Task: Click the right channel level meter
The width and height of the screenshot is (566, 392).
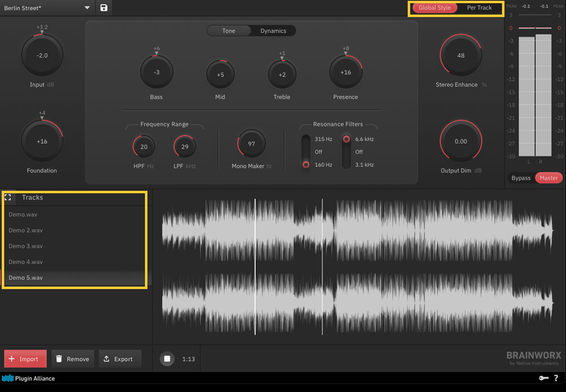Action: 543,95
